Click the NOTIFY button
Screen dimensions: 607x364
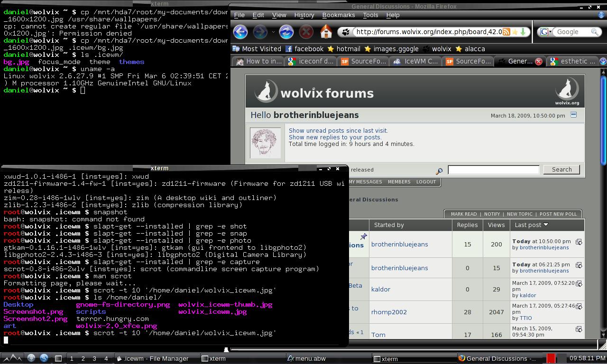pos(492,214)
